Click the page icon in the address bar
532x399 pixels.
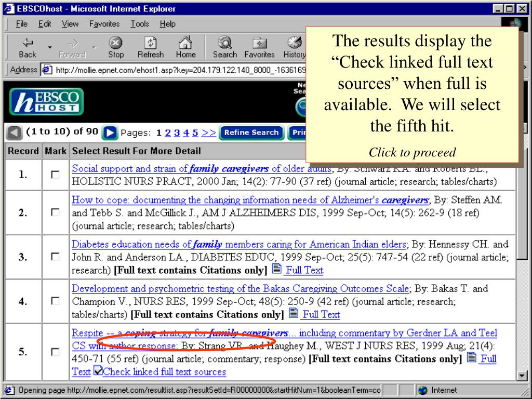click(x=46, y=70)
